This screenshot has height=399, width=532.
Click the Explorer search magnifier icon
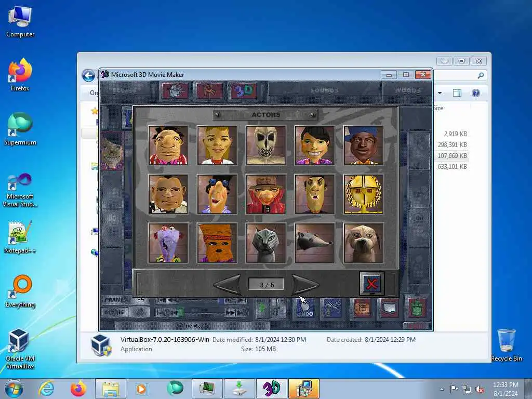click(x=481, y=75)
